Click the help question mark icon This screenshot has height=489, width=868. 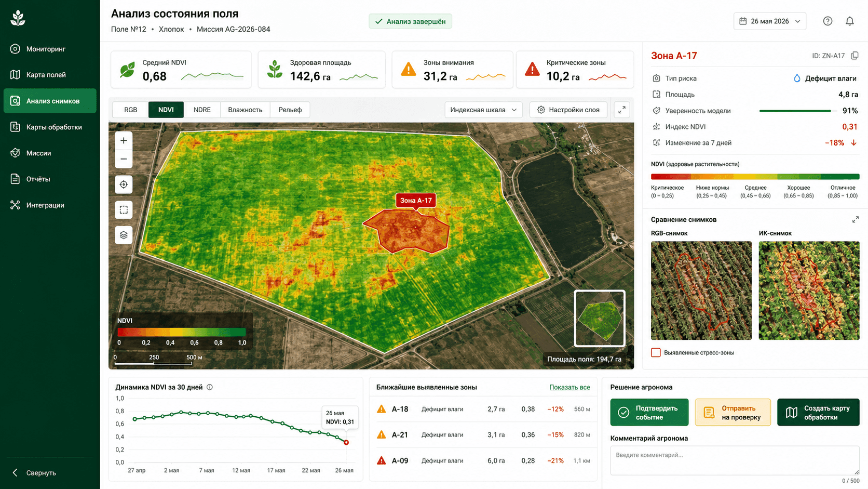(828, 21)
